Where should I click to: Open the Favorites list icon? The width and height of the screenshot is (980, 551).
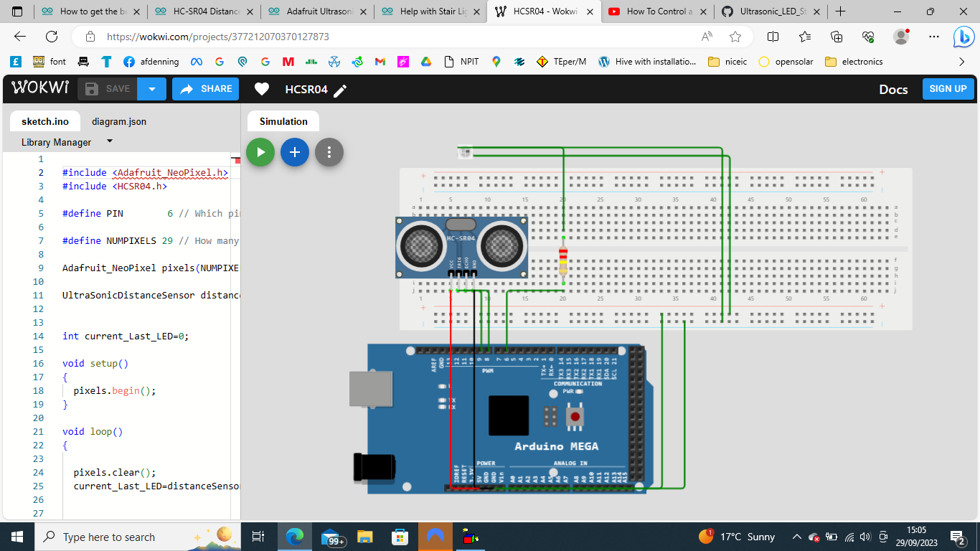tap(804, 37)
